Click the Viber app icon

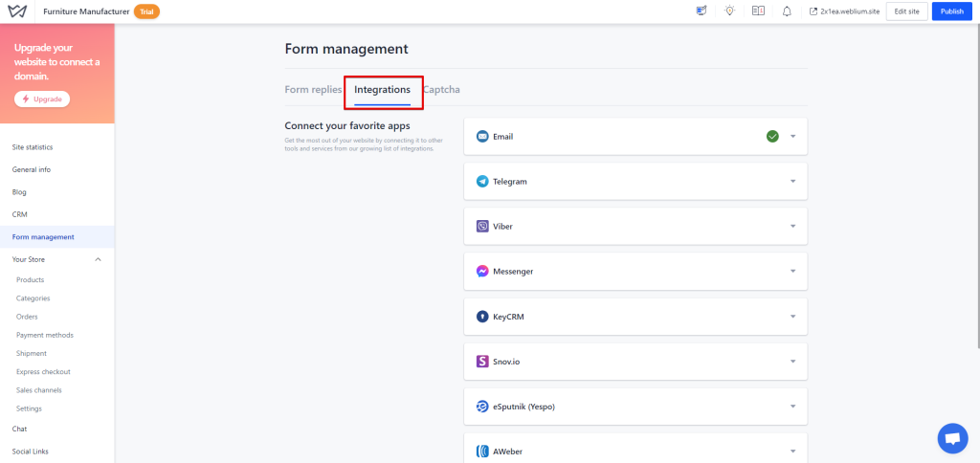483,226
